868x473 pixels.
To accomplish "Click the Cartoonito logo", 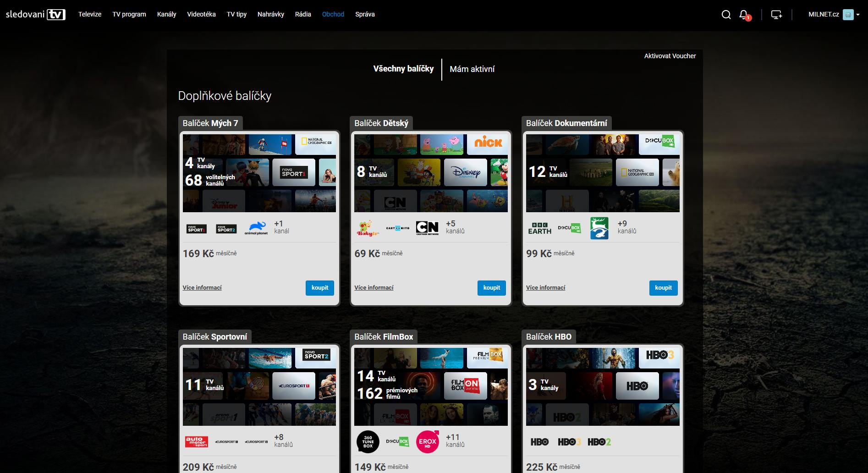I will pyautogui.click(x=398, y=228).
